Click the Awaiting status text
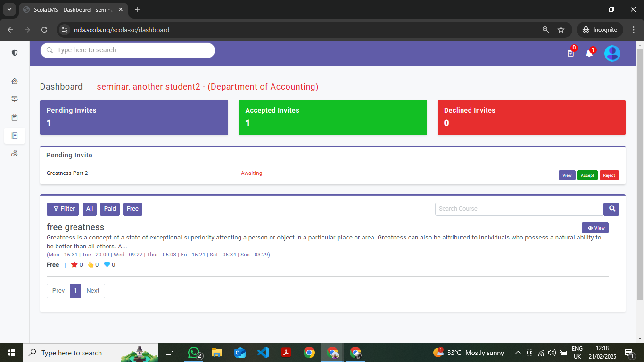The width and height of the screenshot is (644, 362). [252, 173]
